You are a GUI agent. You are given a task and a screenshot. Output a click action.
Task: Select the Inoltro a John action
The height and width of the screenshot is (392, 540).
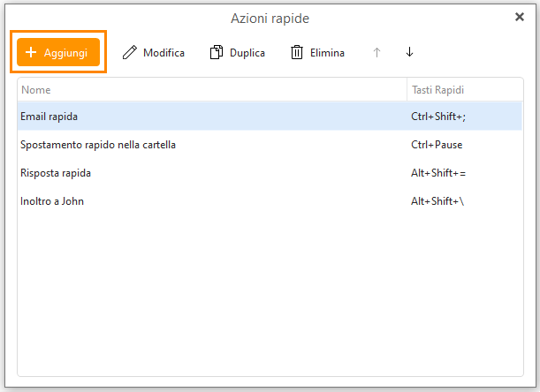click(x=270, y=201)
